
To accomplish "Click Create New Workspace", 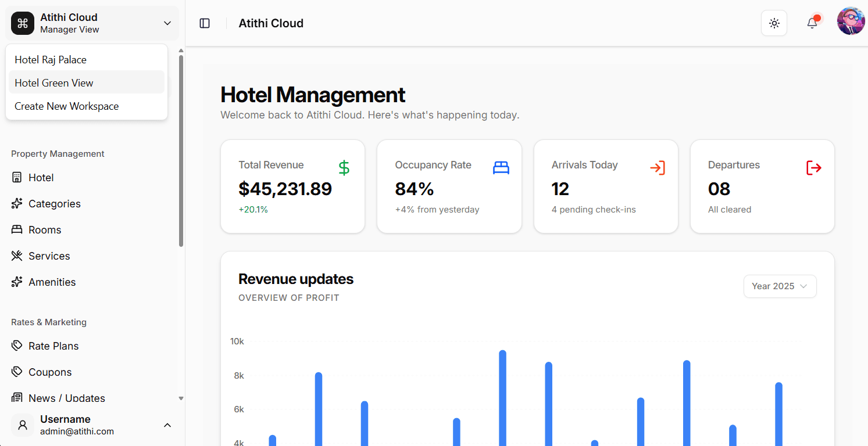I will tap(66, 106).
